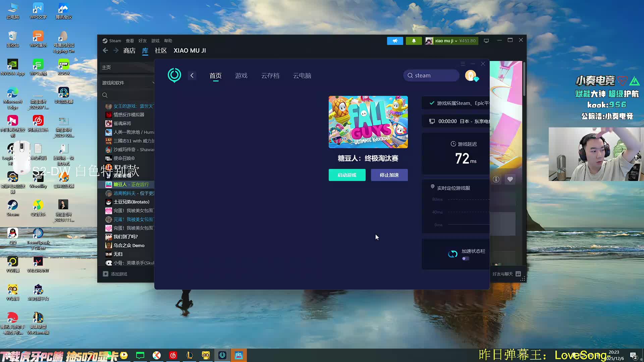Open Steam notifications bell

coord(414,41)
